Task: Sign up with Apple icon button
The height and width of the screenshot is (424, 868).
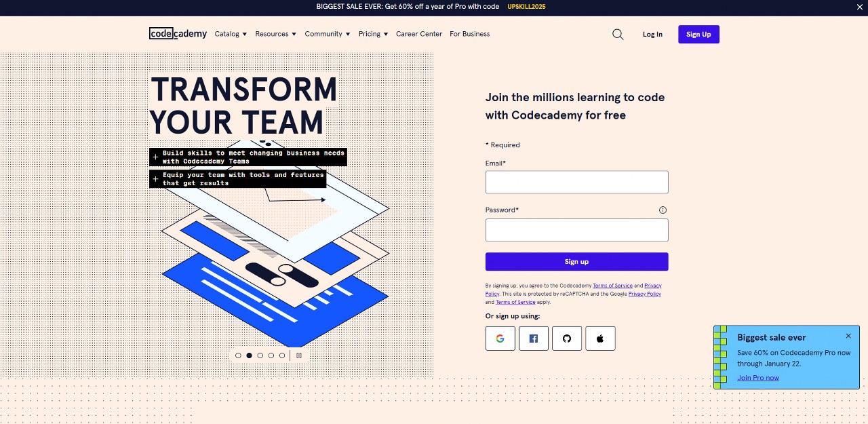Action: (x=600, y=339)
